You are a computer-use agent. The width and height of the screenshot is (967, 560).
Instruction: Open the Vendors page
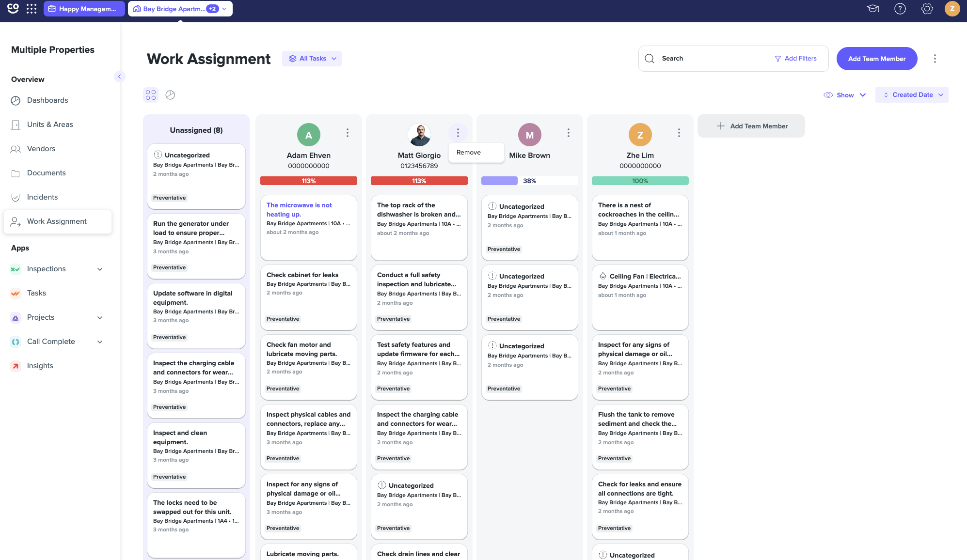coord(41,149)
